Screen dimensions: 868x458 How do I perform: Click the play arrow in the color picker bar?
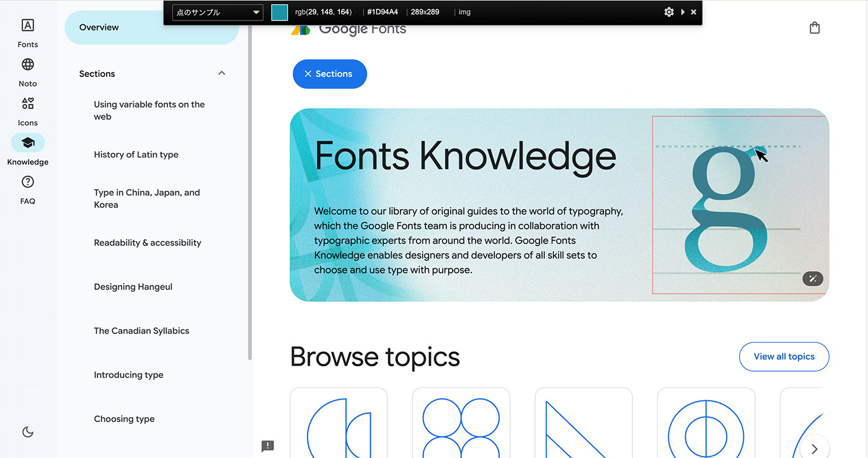coord(683,12)
